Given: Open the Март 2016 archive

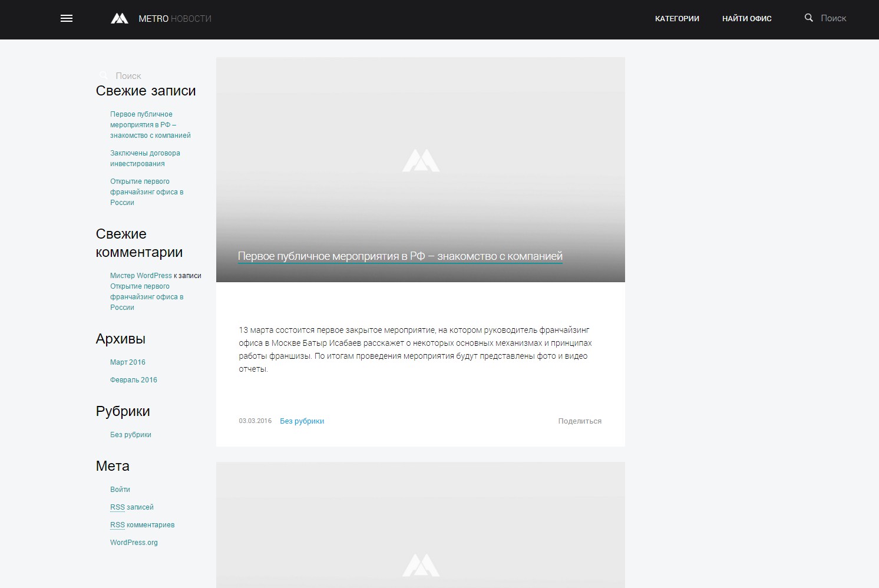Looking at the screenshot, I should tap(128, 362).
